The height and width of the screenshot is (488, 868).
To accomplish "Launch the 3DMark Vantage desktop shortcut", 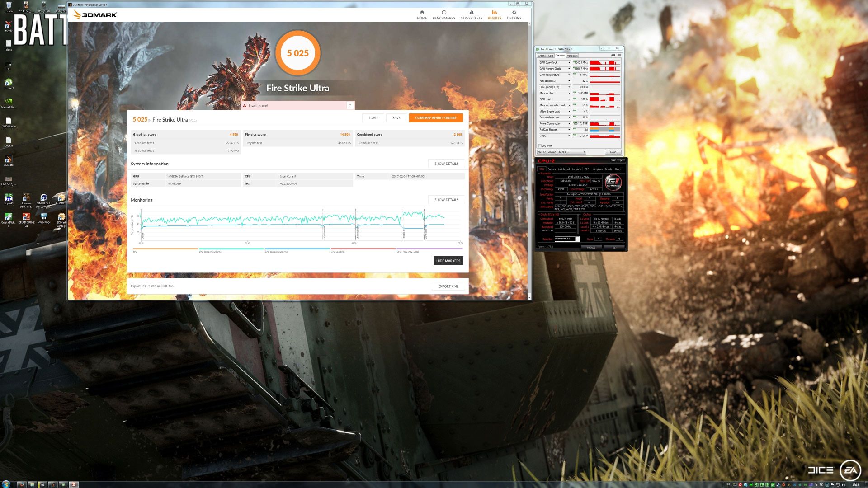I will [x=61, y=219].
